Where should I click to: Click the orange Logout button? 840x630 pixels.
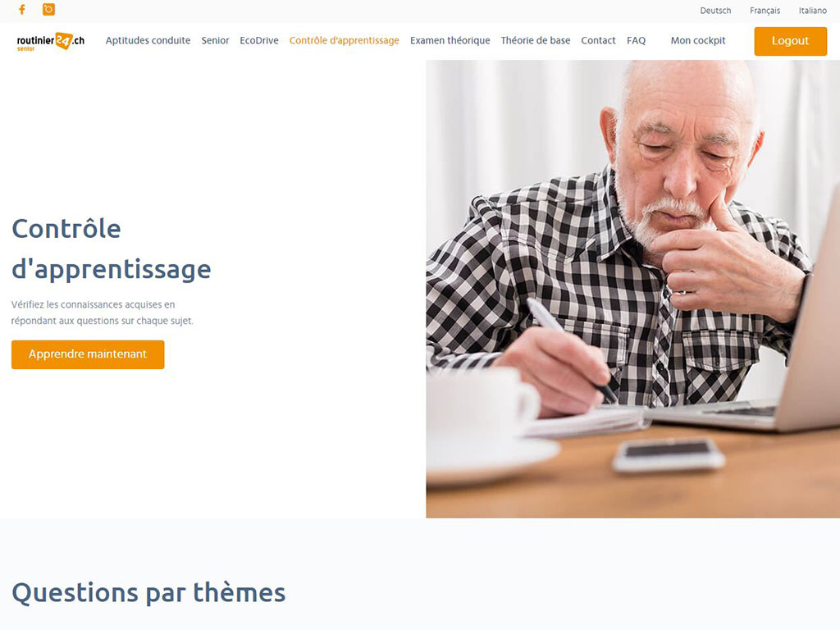(x=790, y=41)
